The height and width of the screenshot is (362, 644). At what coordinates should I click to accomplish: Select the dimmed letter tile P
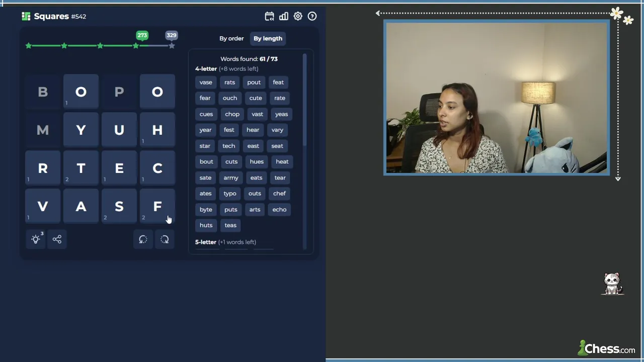[x=119, y=92]
